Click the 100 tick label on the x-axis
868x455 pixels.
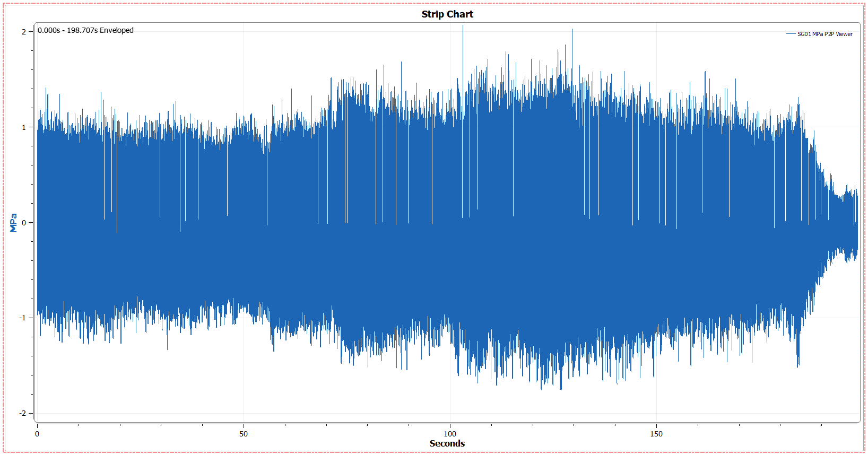450,434
